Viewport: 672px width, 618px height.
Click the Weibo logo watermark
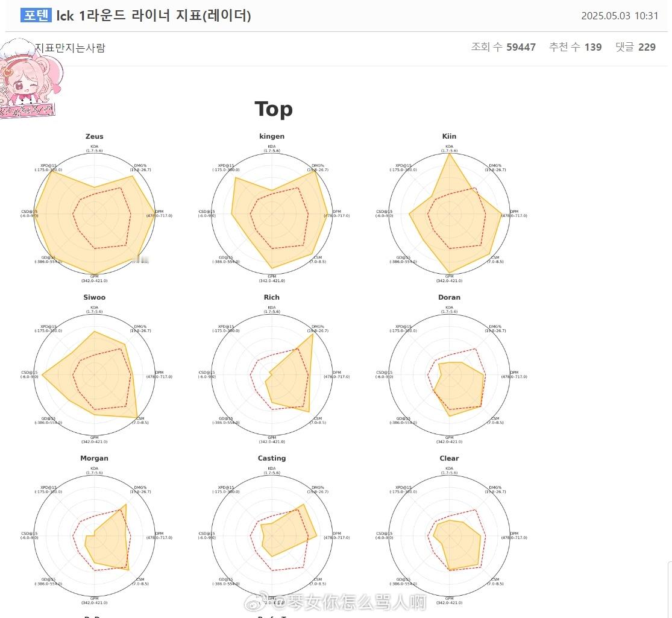pos(256,601)
